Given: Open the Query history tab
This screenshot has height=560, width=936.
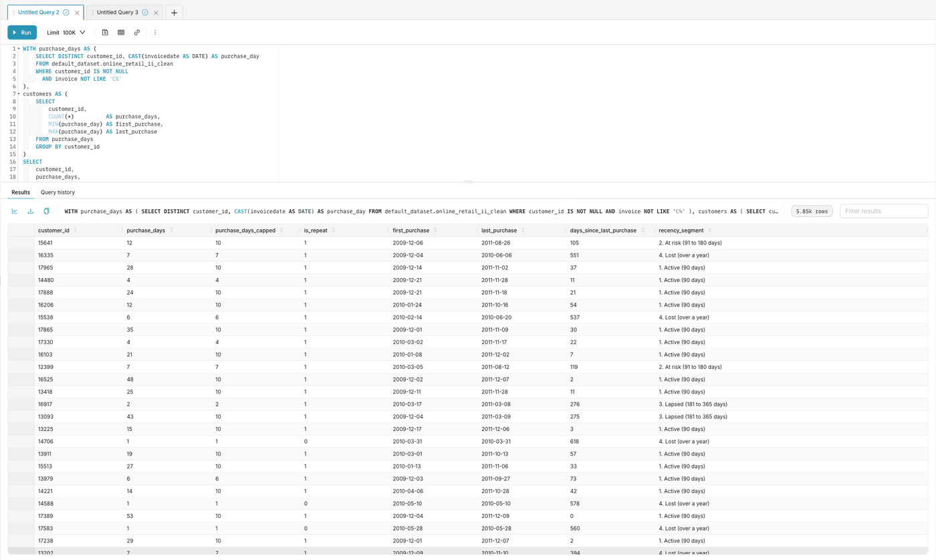Looking at the screenshot, I should tap(57, 192).
